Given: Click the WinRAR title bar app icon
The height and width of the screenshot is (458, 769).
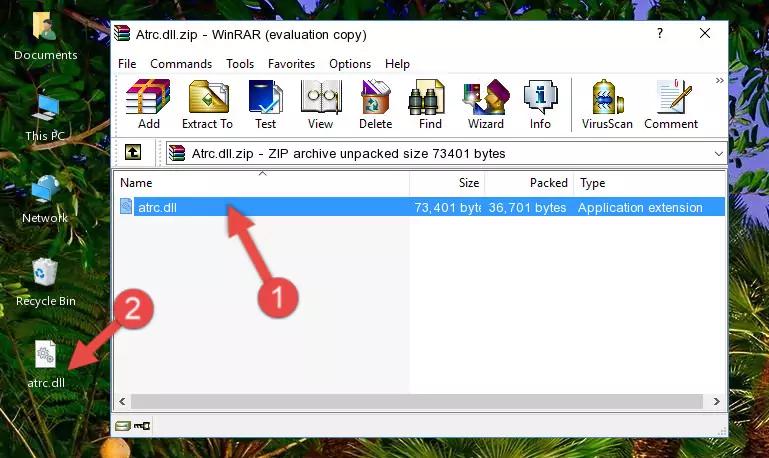Looking at the screenshot, I should click(122, 33).
